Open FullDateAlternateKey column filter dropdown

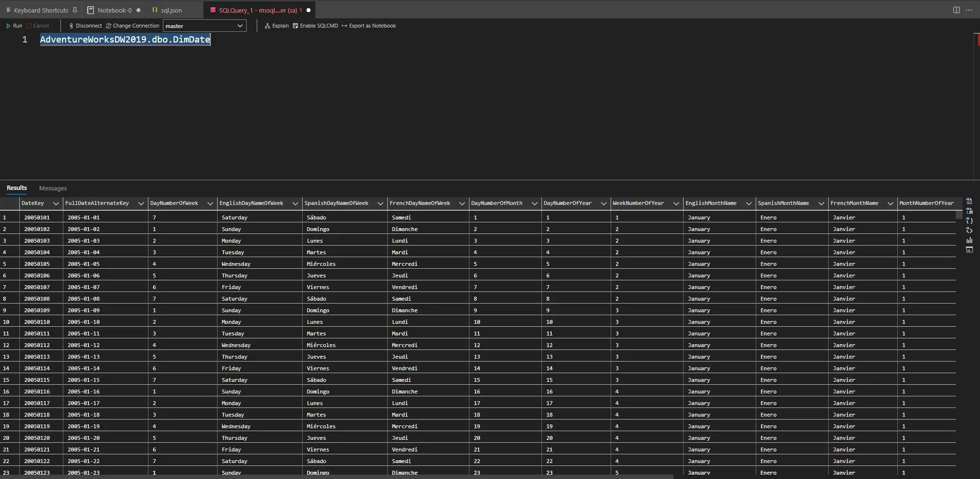pyautogui.click(x=141, y=203)
